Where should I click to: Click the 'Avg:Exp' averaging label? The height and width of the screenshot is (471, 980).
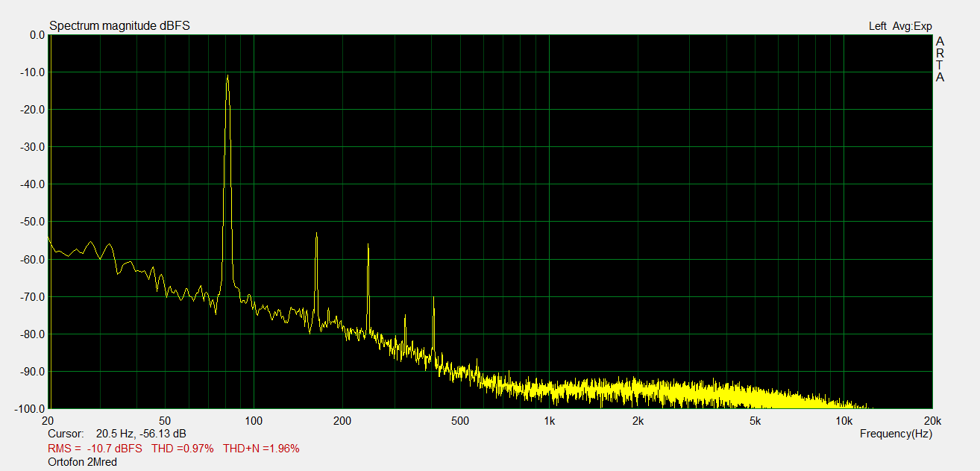[912, 26]
